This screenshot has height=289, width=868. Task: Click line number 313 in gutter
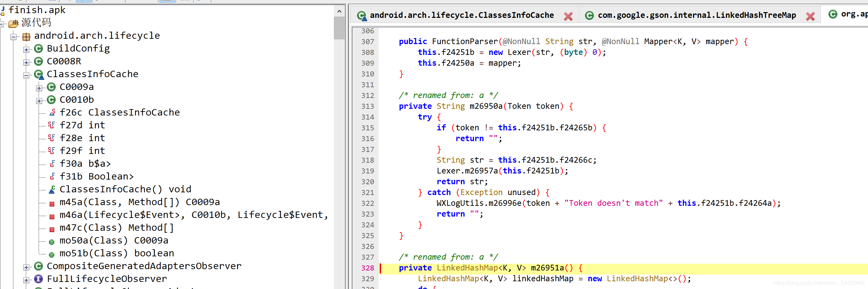pyautogui.click(x=368, y=106)
